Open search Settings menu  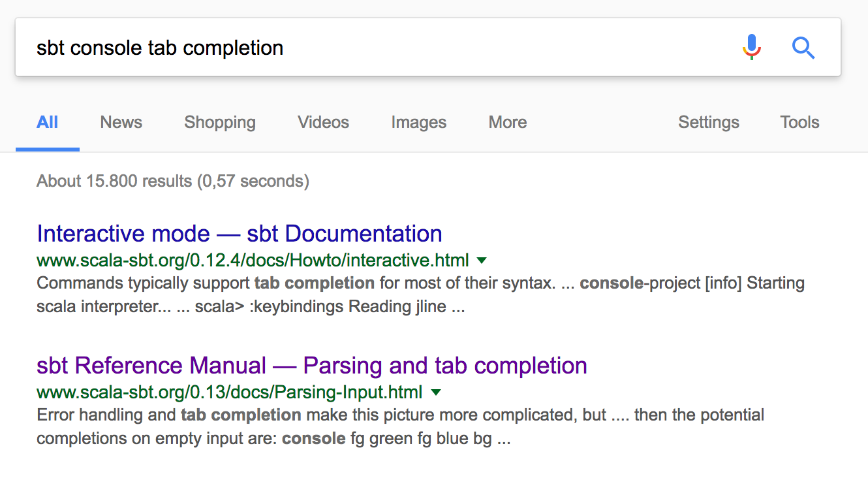pyautogui.click(x=709, y=122)
